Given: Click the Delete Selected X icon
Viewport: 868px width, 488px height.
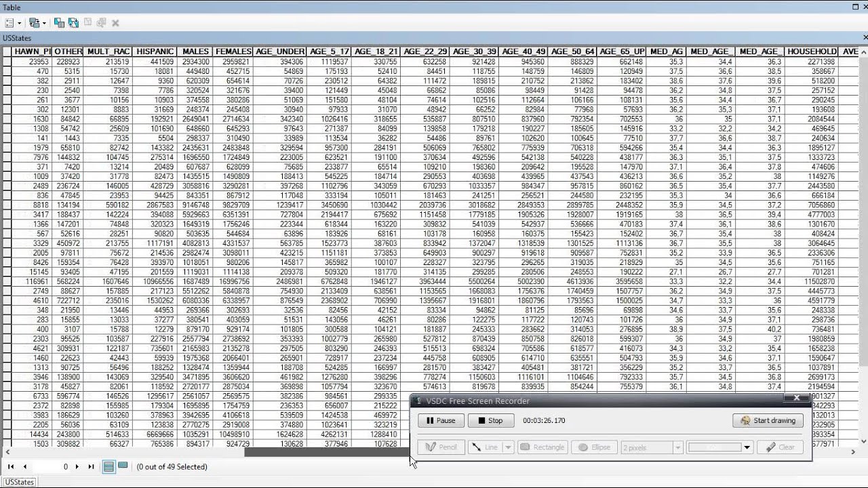Looking at the screenshot, I should (115, 23).
